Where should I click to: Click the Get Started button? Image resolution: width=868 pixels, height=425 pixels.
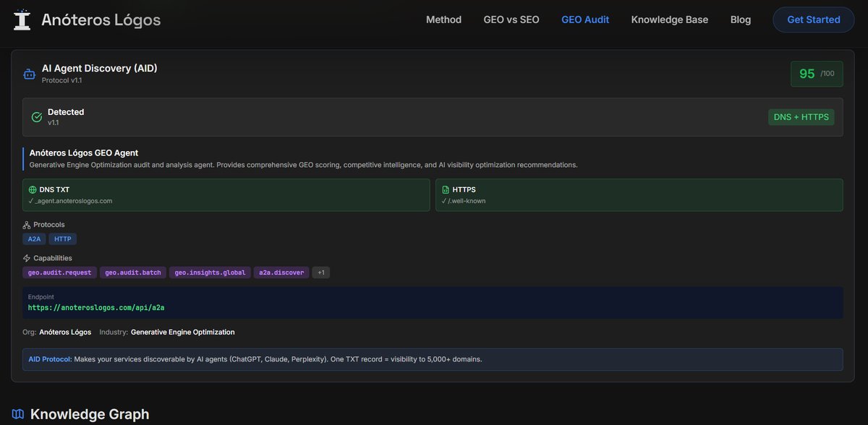814,20
